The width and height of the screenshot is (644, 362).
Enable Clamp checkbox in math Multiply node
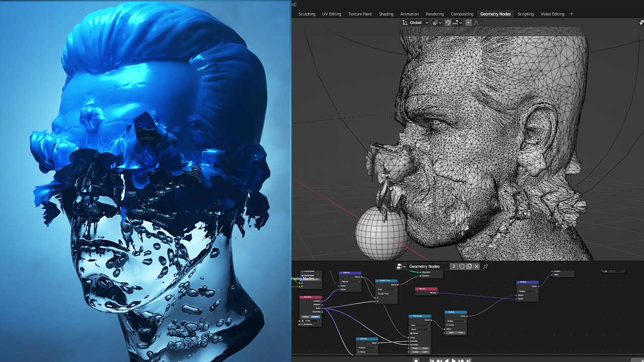(447, 325)
